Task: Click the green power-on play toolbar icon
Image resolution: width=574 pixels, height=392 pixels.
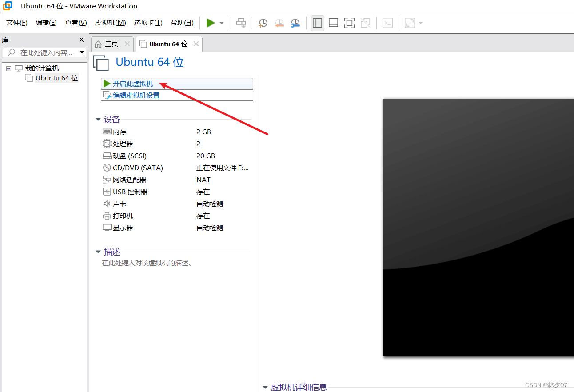Action: click(x=211, y=23)
